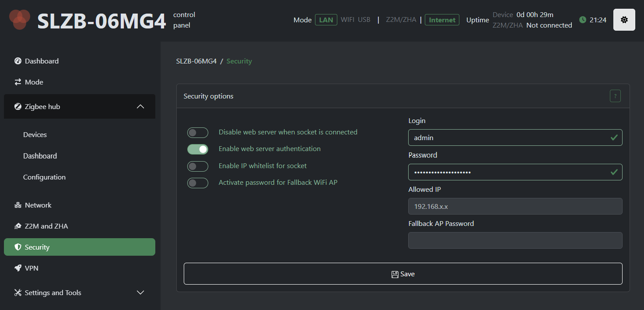The width and height of the screenshot is (644, 310).
Task: Turn off web server authentication switch
Action: pos(197,149)
